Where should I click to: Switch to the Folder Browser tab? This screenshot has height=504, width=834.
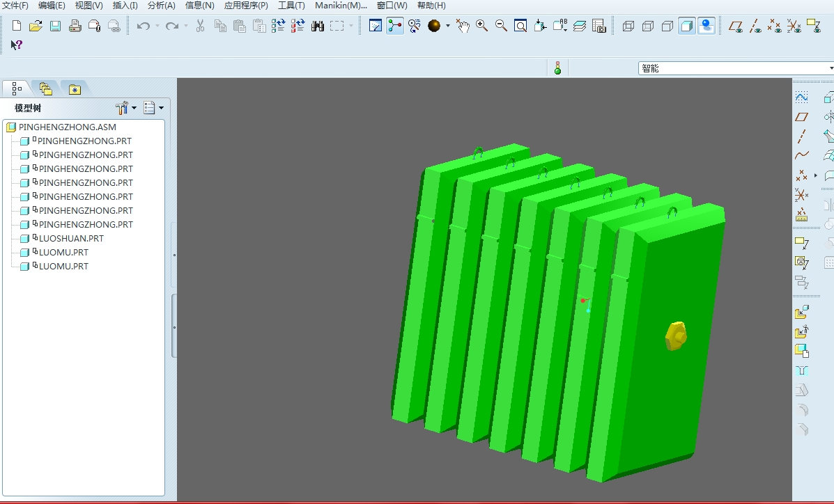[x=46, y=88]
